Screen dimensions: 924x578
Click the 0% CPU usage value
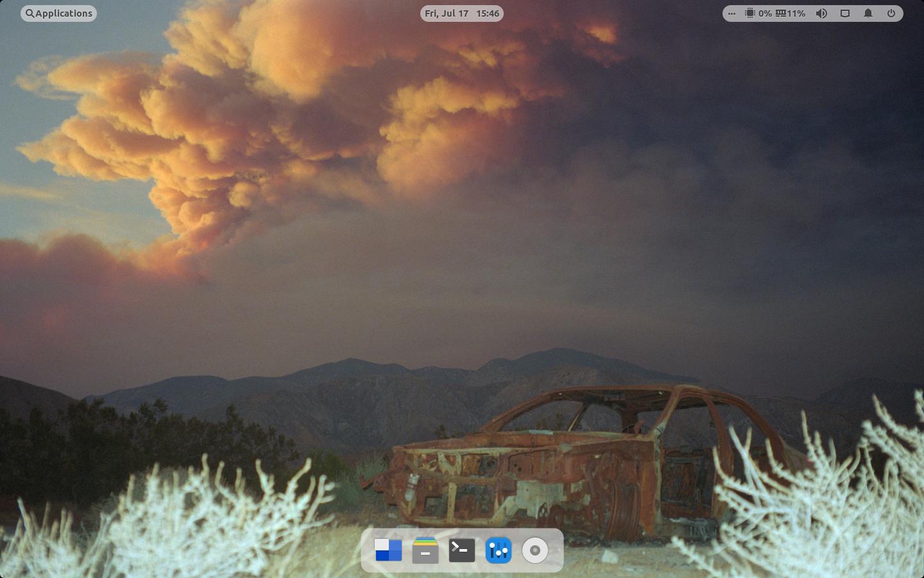765,13
